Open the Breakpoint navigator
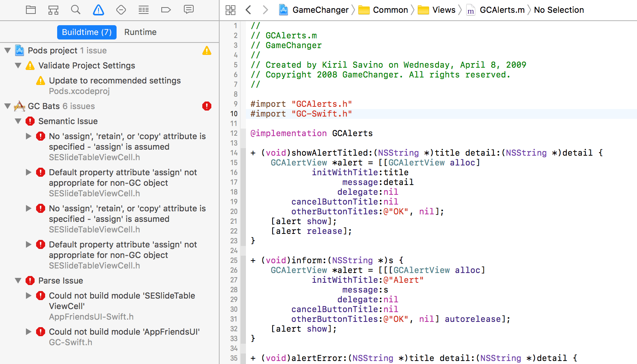The image size is (637, 364). click(x=166, y=10)
